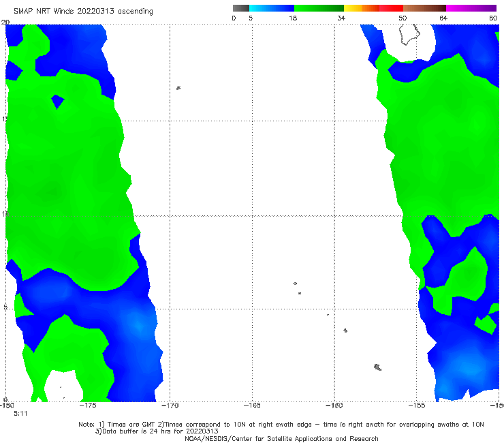Viewport: 504px width, 443px height.
Task: Click the longitude axis label '-155'
Action: click(x=417, y=406)
